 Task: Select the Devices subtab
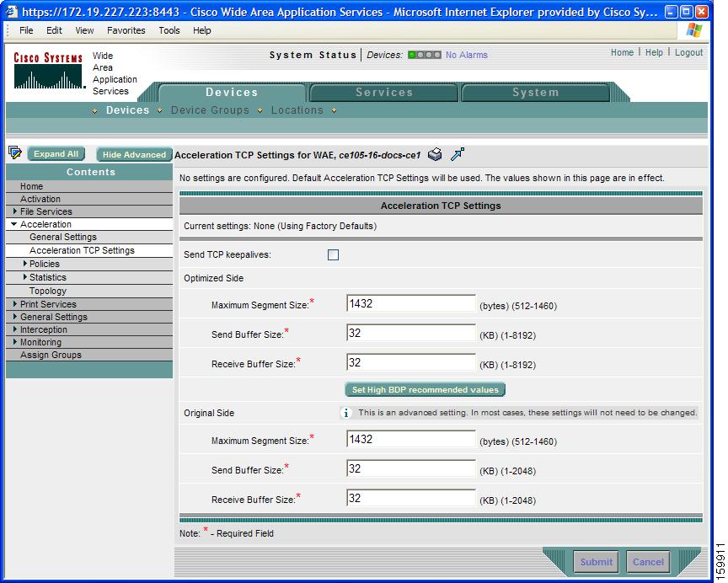128,110
